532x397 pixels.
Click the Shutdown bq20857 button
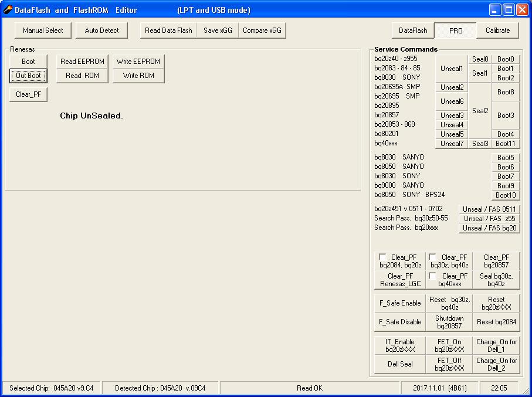[x=449, y=322]
